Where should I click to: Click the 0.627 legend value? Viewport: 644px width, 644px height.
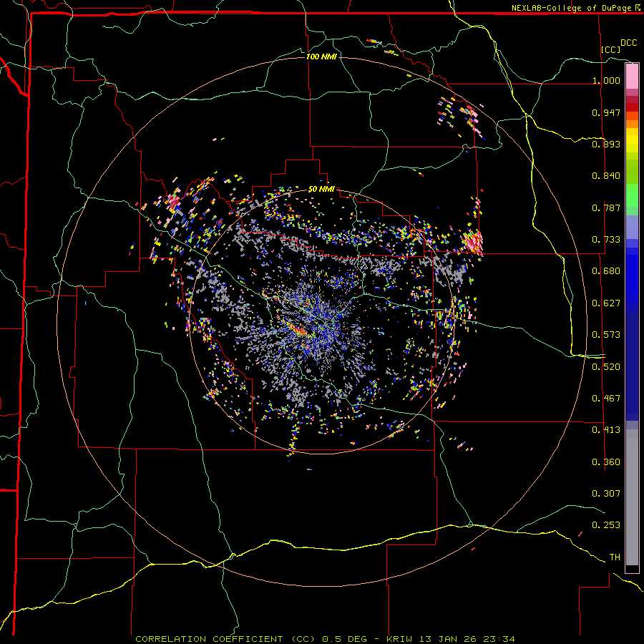click(x=606, y=303)
